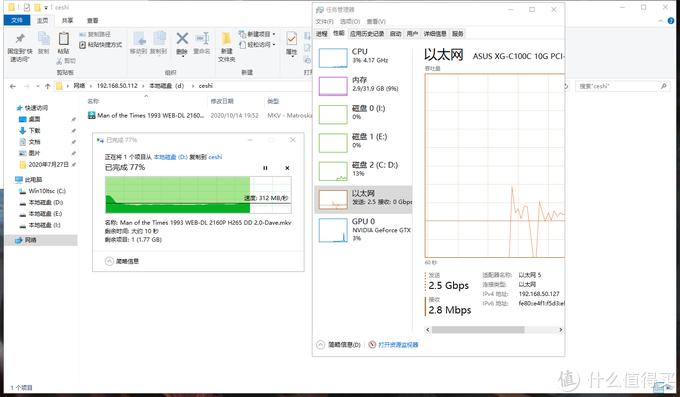Click Explorer's forward navigation arrow

coord(26,86)
